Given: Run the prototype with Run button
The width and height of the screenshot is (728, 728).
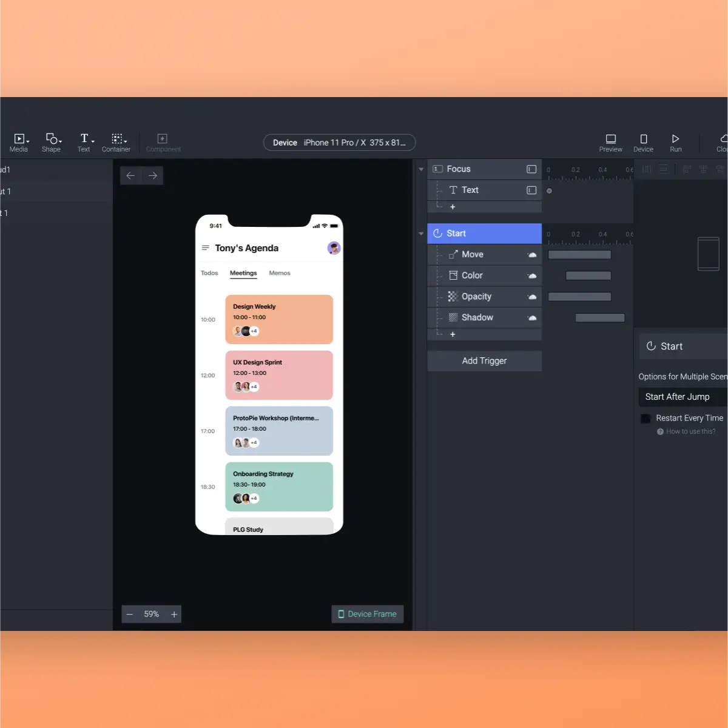Looking at the screenshot, I should pos(675,143).
